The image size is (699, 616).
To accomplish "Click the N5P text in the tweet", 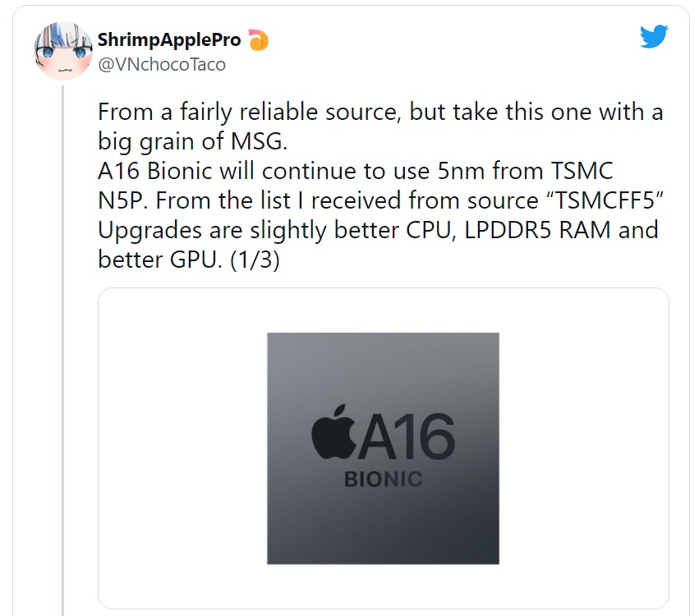I will click(x=122, y=200).
